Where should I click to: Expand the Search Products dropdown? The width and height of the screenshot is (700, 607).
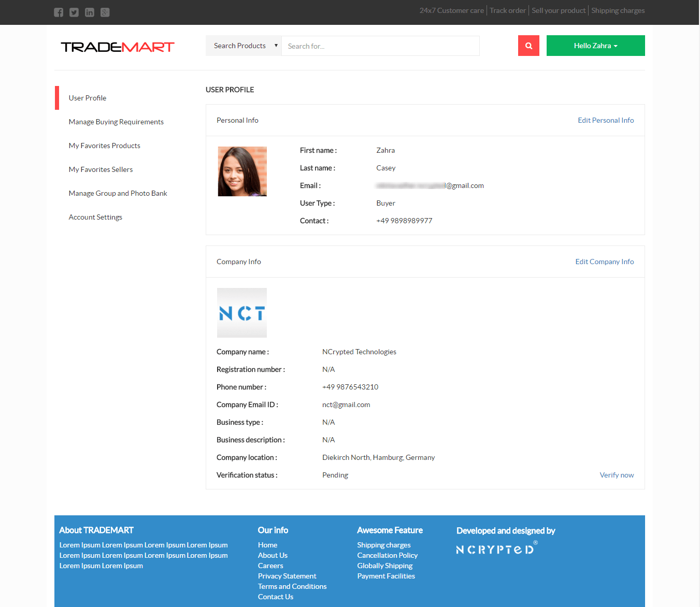click(x=244, y=46)
